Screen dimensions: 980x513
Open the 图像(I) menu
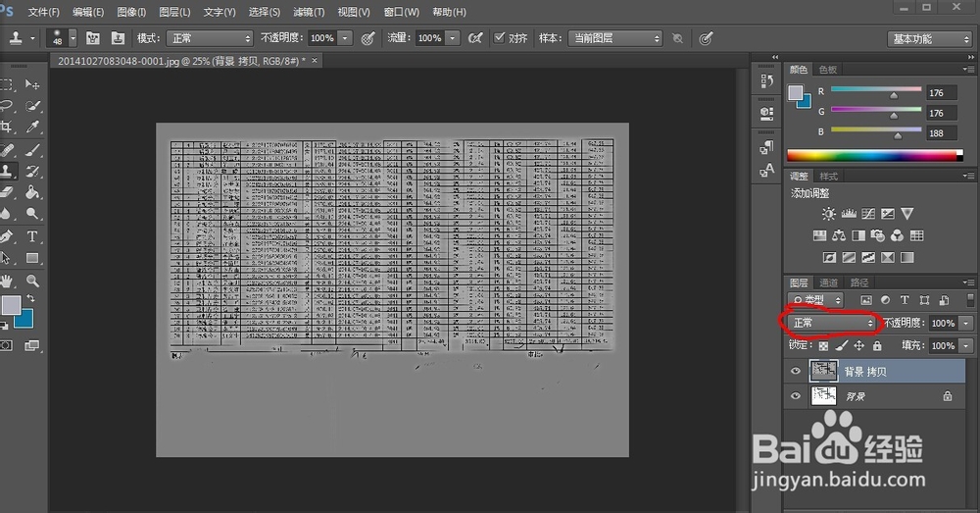pyautogui.click(x=131, y=12)
